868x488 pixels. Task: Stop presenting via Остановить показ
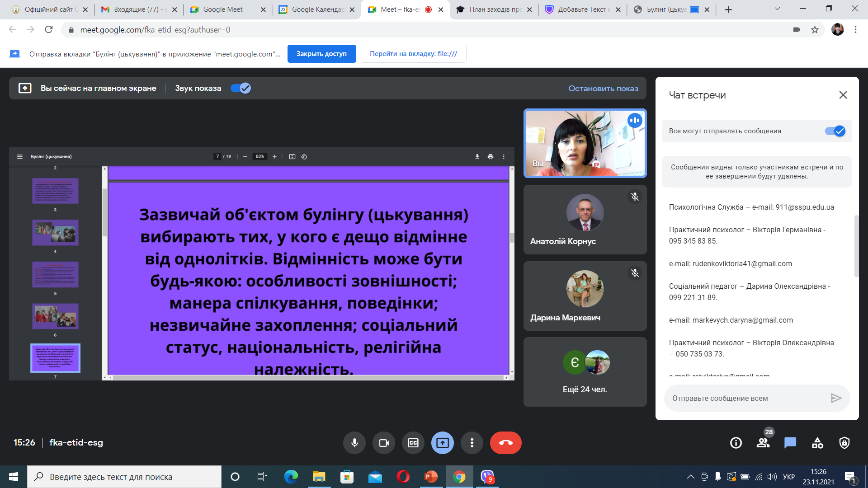(x=603, y=89)
